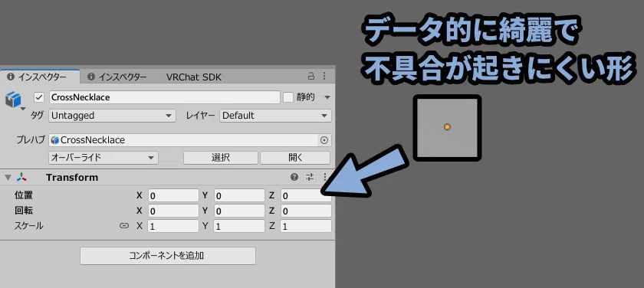Click the タグ tag label
Image resolution: width=644 pixels, height=288 pixels.
pos(37,116)
